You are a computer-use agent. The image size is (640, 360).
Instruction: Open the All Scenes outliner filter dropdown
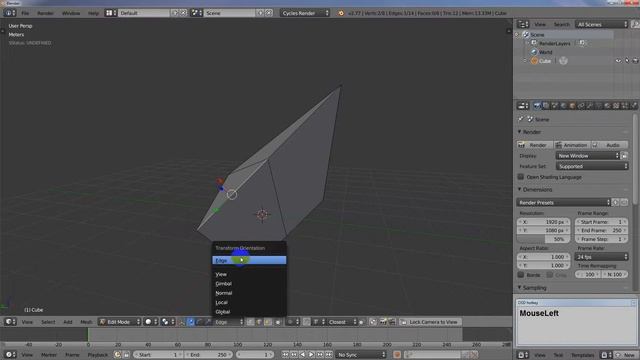pyautogui.click(x=601, y=24)
